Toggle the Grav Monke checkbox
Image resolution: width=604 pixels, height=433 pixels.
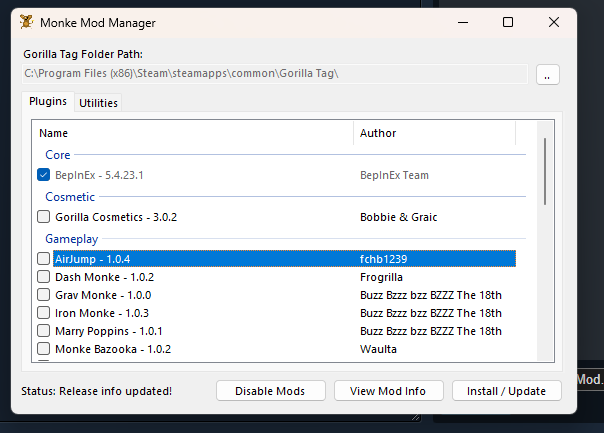point(44,295)
